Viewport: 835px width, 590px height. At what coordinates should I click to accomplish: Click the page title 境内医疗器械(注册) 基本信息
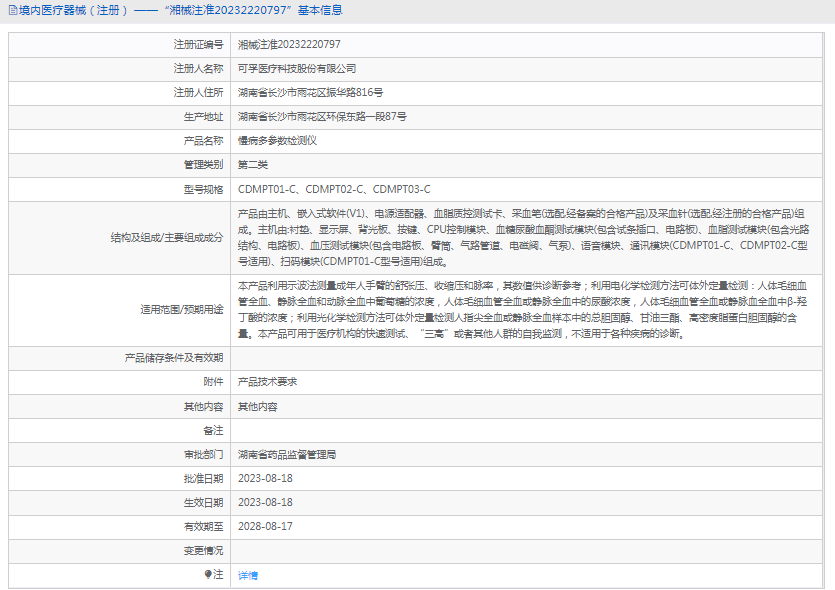(x=181, y=11)
